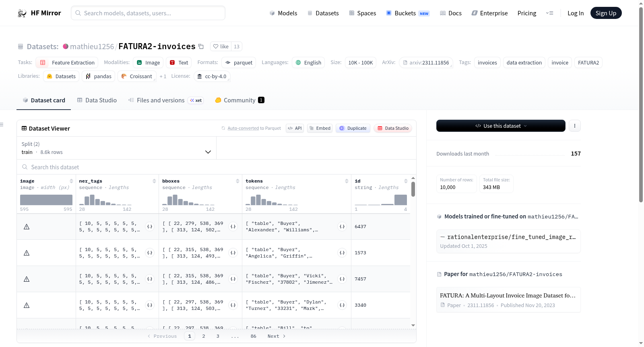Open the Models menu item
This screenshot has height=347, width=644.
point(283,13)
